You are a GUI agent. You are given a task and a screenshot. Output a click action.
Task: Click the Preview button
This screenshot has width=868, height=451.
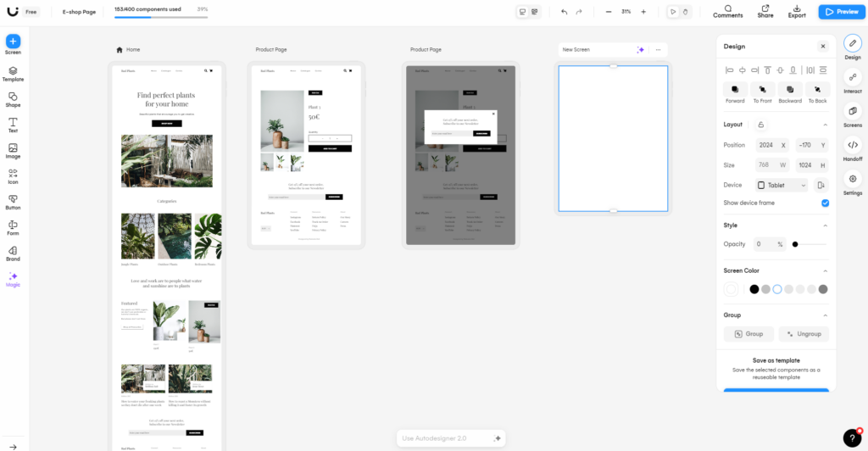pyautogui.click(x=841, y=12)
